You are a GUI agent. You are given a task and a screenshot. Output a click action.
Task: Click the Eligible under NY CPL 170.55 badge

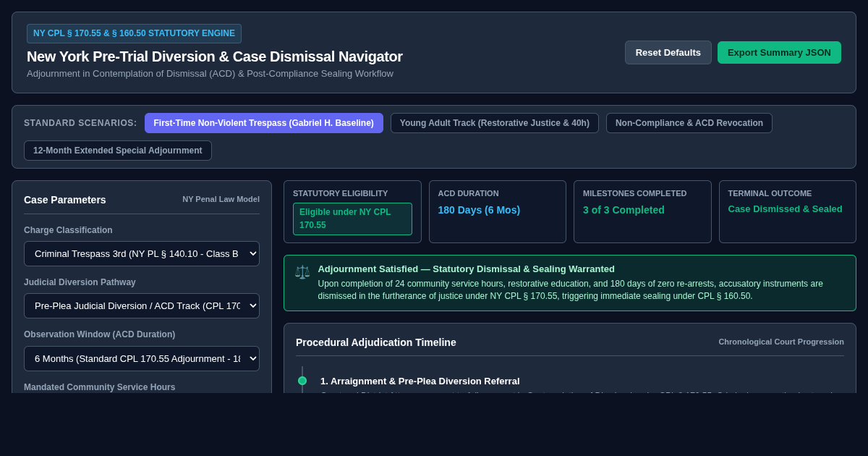click(352, 219)
